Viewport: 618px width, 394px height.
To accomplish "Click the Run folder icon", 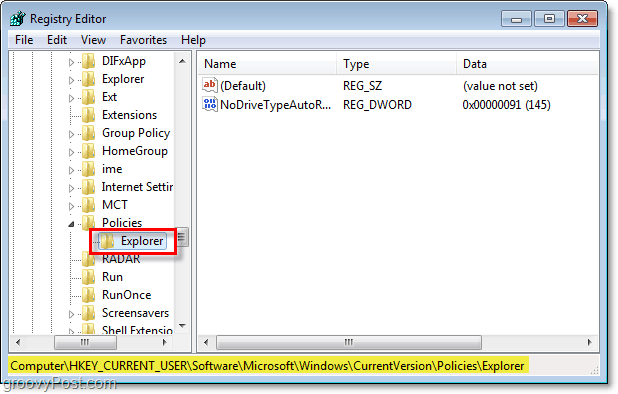I will pyautogui.click(x=88, y=277).
